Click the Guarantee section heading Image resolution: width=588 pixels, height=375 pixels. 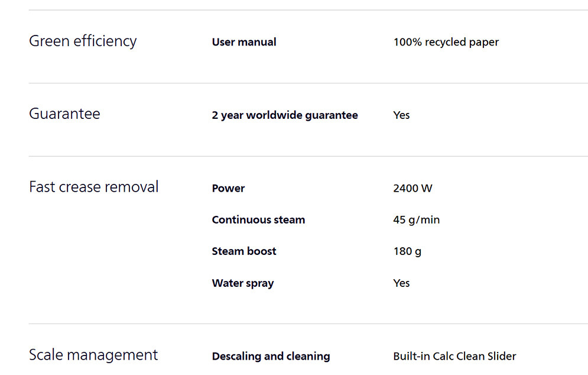point(64,114)
